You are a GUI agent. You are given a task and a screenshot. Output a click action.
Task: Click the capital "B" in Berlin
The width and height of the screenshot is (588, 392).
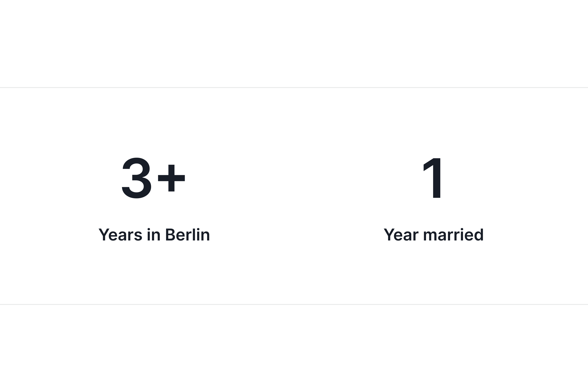pyautogui.click(x=170, y=235)
